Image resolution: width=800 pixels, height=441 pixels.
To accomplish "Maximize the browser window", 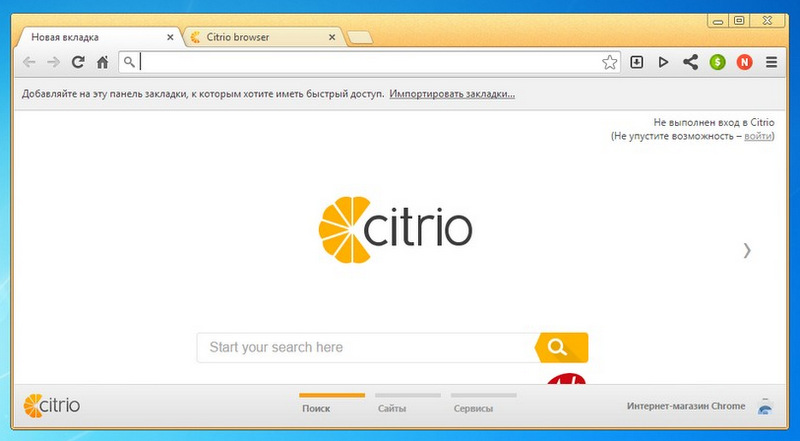I will pos(739,21).
